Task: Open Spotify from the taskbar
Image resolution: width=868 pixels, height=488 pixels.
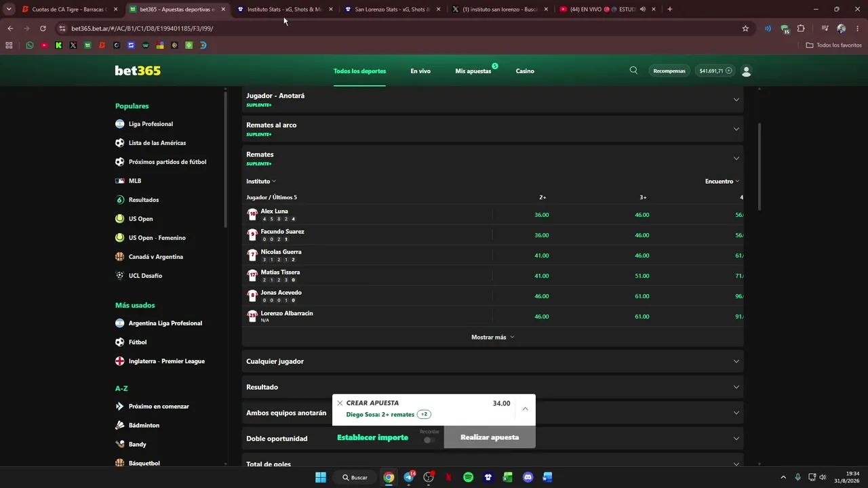Action: [x=468, y=477]
